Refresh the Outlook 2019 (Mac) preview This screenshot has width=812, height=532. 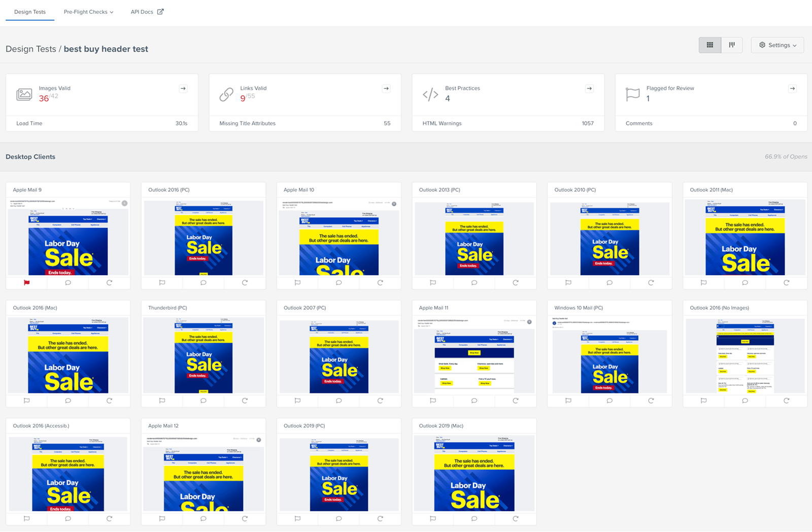coord(516,519)
